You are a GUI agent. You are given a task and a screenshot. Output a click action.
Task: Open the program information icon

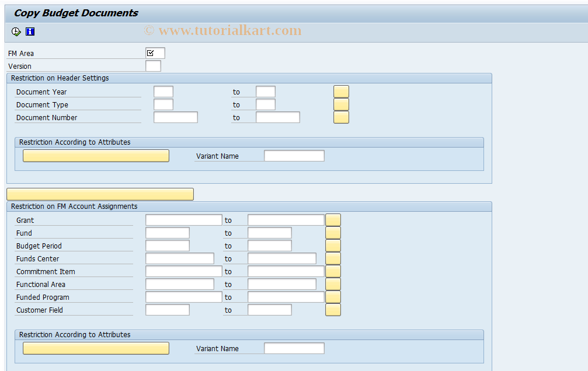click(x=30, y=32)
